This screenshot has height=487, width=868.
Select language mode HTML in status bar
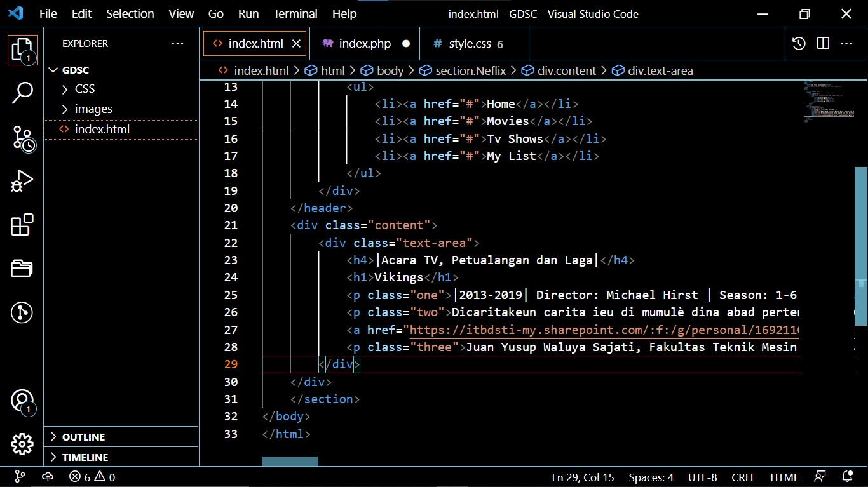click(784, 477)
